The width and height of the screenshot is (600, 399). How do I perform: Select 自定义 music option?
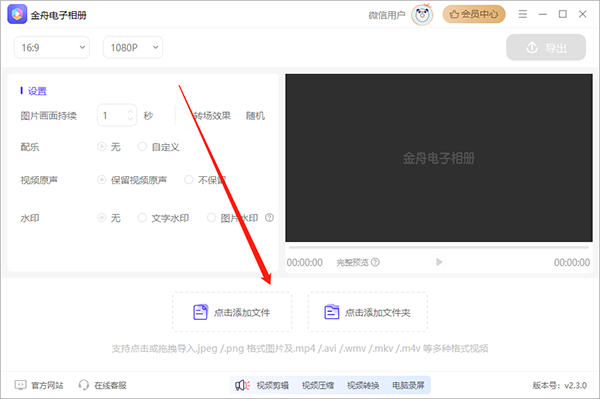(159, 147)
